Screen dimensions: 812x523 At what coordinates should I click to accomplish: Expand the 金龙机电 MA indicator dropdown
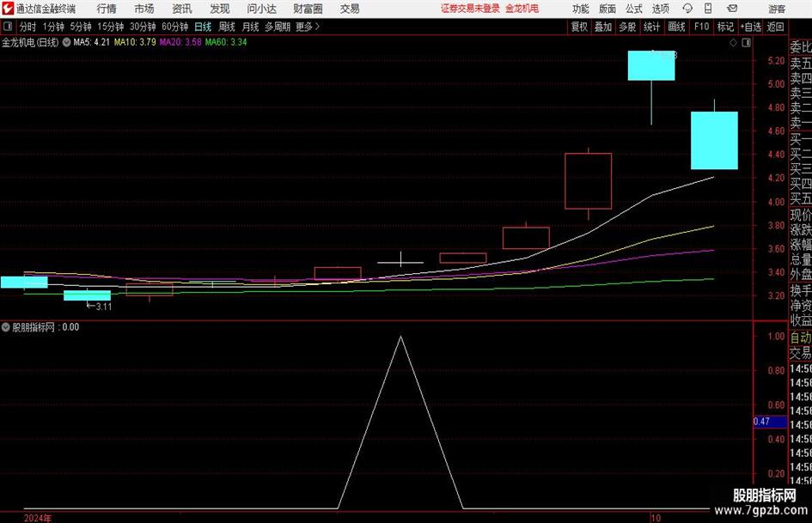[66, 42]
